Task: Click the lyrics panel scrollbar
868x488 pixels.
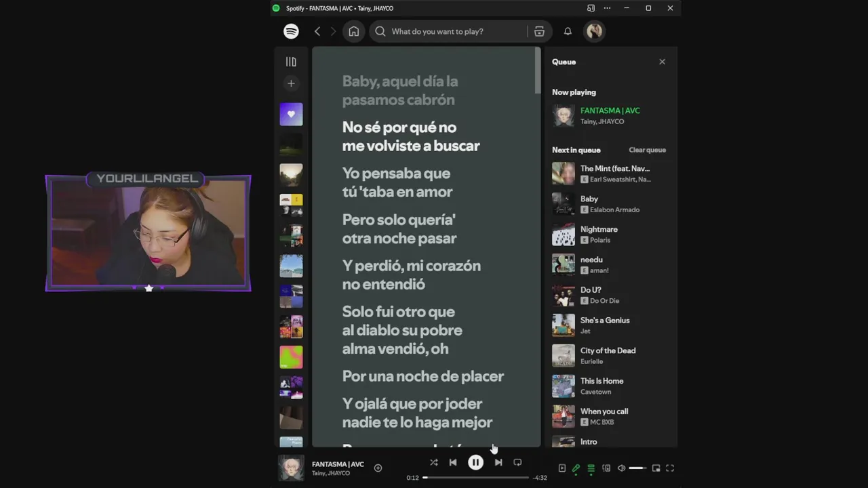Action: point(538,70)
